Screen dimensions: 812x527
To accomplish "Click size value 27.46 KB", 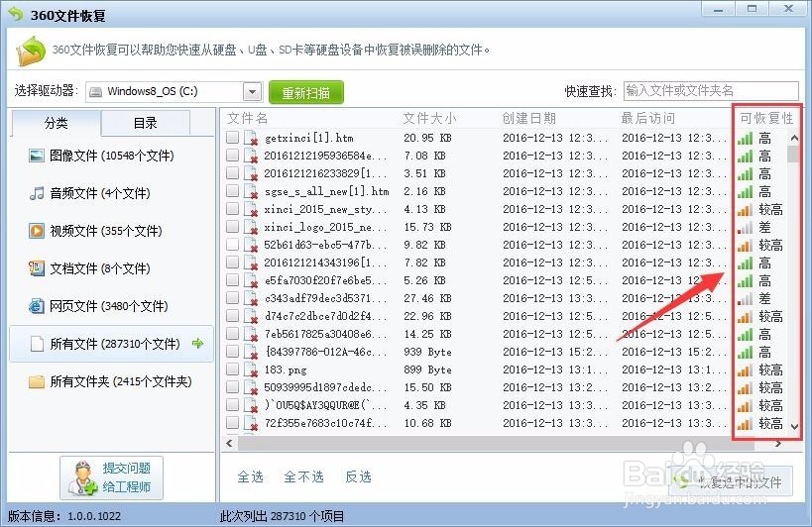I will coord(427,298).
